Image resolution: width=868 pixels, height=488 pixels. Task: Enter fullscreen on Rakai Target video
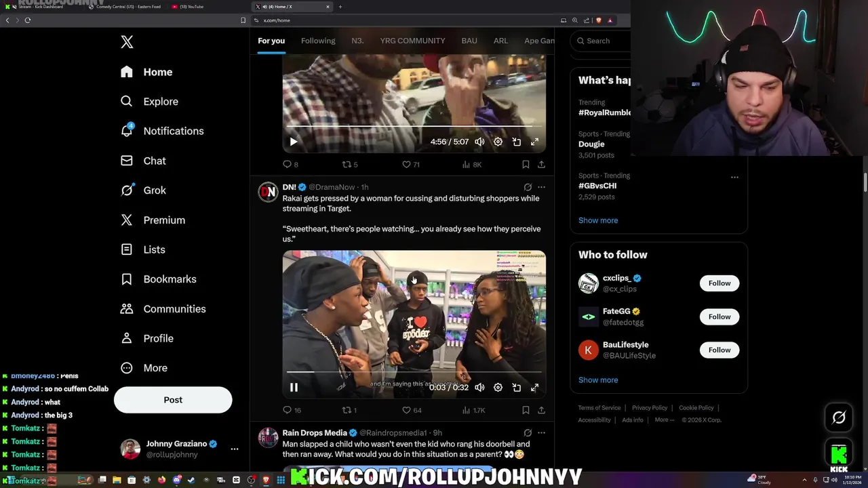[534, 387]
